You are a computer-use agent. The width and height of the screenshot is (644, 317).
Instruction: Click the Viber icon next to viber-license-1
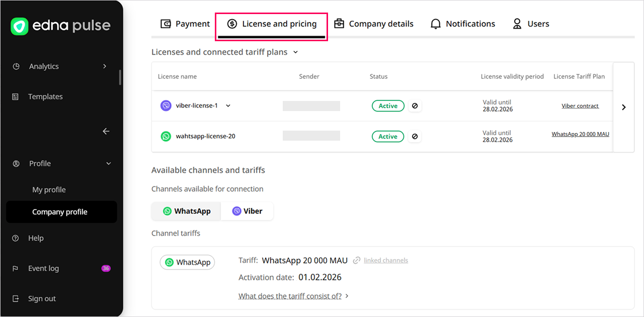[x=166, y=105]
